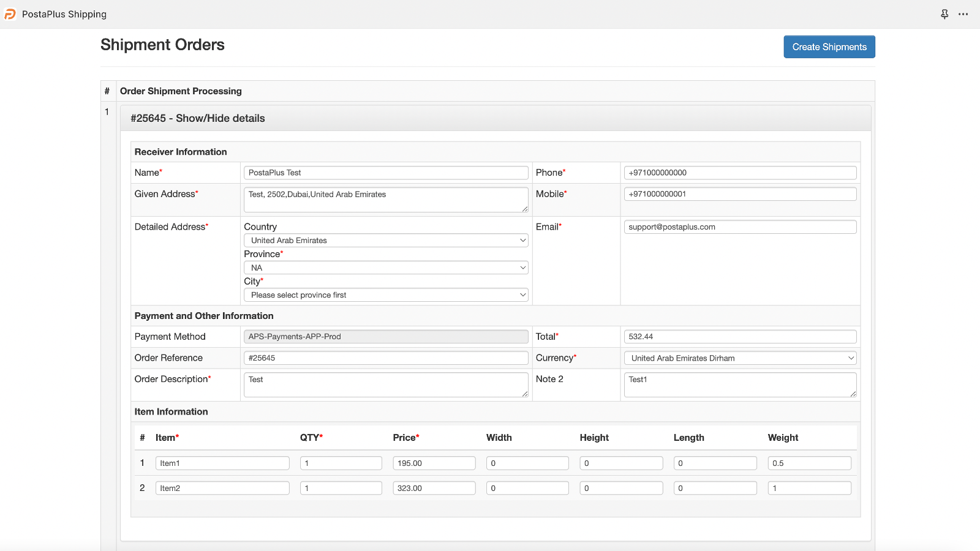
Task: Click the Note 2 text area
Action: 739,384
